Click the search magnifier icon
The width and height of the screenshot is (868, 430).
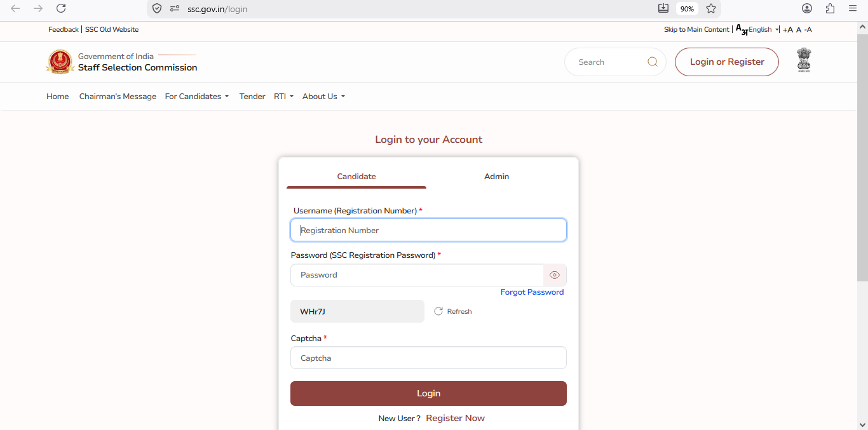653,62
